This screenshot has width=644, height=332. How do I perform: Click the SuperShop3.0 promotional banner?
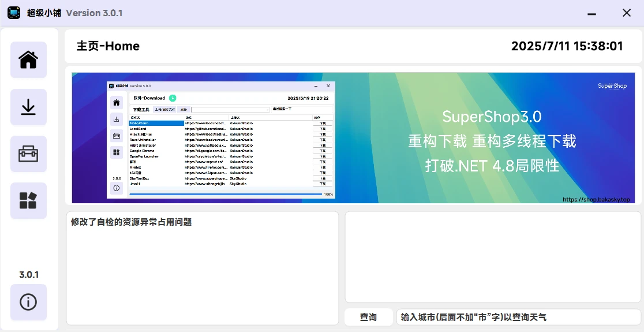[x=353, y=137]
